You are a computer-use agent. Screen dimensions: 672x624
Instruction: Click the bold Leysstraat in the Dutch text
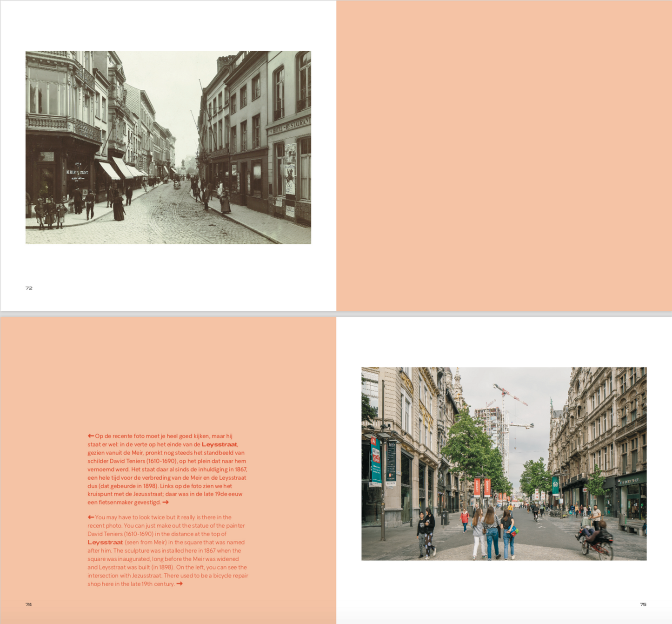click(219, 444)
